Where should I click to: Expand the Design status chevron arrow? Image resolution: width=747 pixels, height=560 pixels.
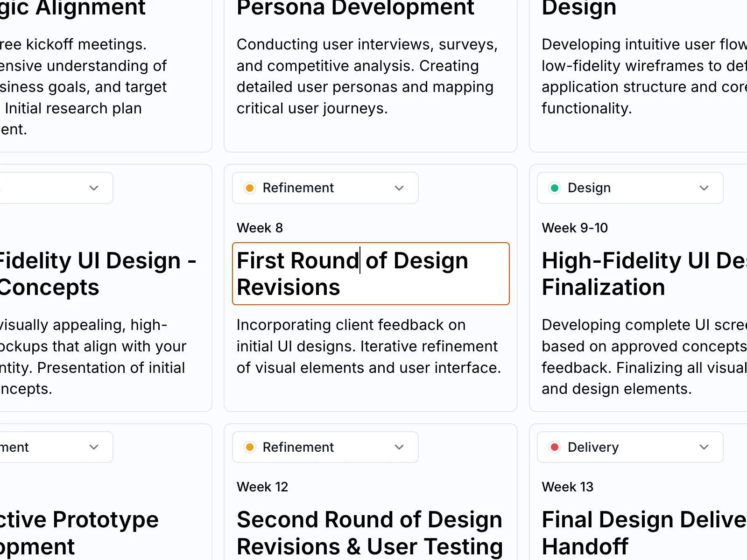[704, 188]
